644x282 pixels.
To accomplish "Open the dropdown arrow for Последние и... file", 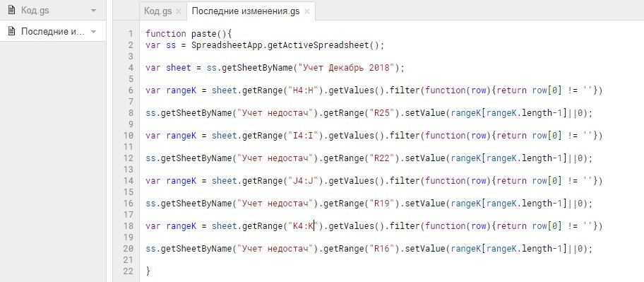I will 94,32.
